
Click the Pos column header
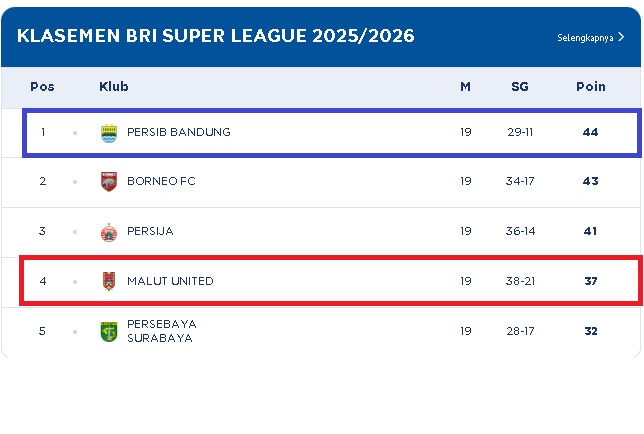(x=42, y=87)
